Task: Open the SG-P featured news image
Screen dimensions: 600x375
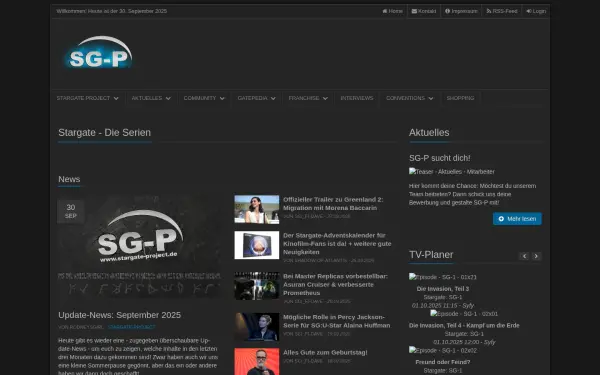Action: point(139,247)
